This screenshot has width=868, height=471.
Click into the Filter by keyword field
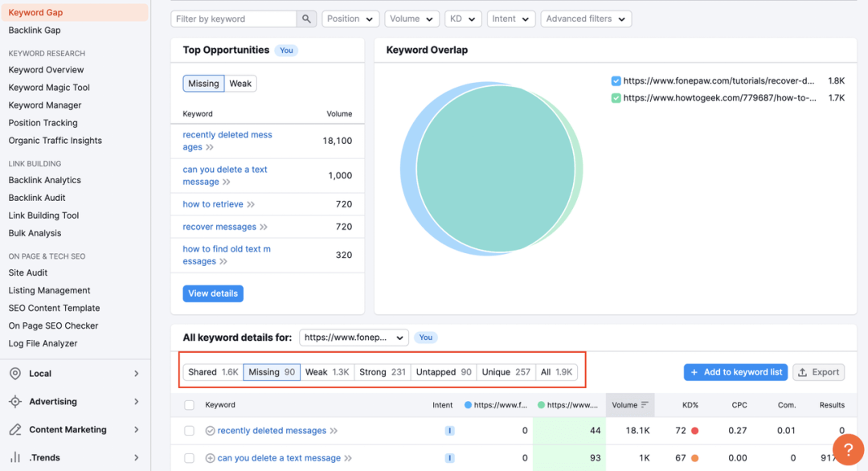coord(233,18)
